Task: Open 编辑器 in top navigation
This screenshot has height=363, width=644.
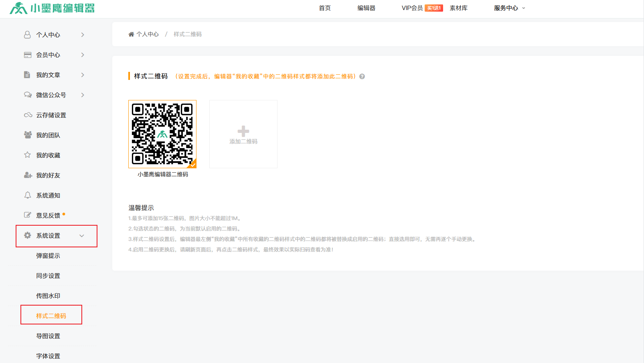Action: 367,8
